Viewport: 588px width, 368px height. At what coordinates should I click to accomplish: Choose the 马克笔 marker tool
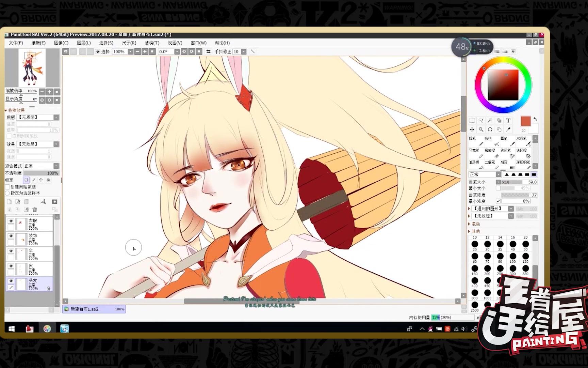click(x=476, y=153)
